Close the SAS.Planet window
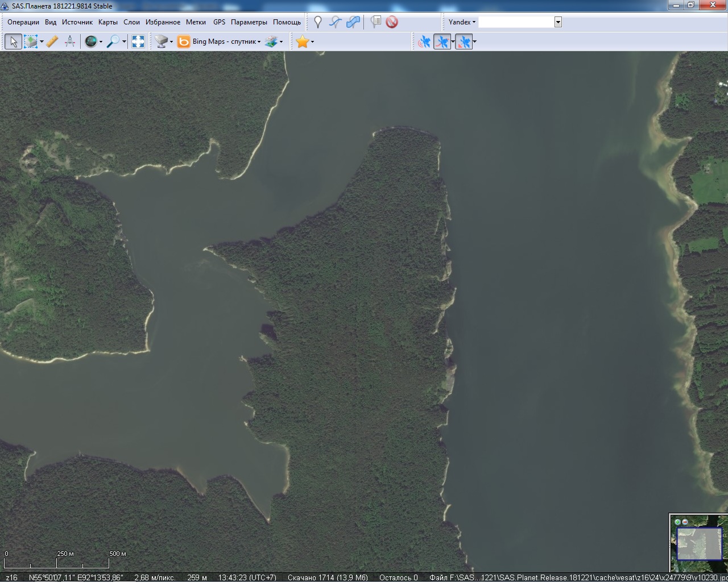This screenshot has height=582, width=728. tap(713, 5)
